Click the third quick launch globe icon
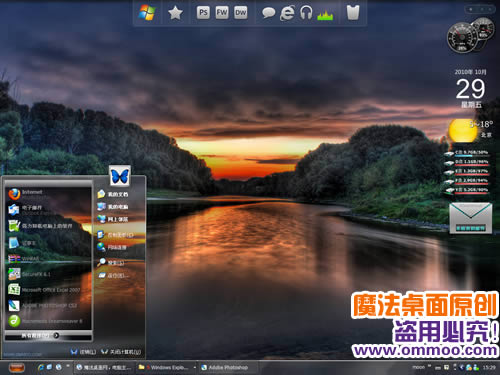Viewport: 500px width, 375px height. click(59, 367)
